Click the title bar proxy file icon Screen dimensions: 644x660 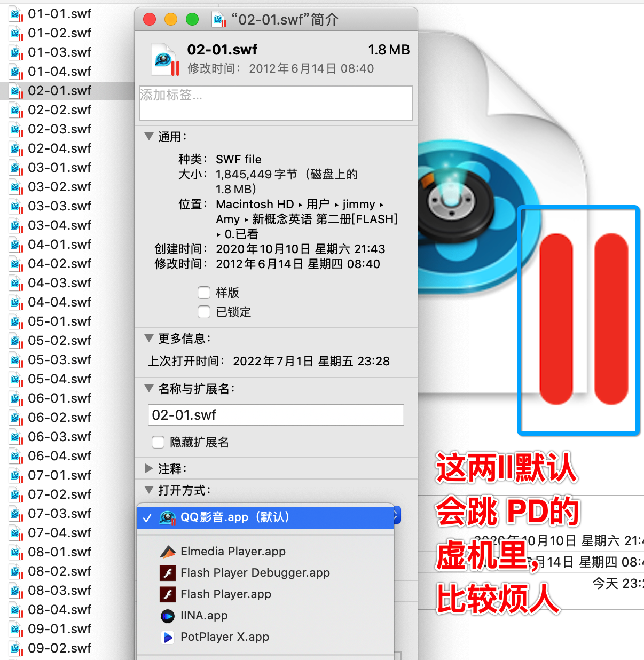(x=218, y=20)
